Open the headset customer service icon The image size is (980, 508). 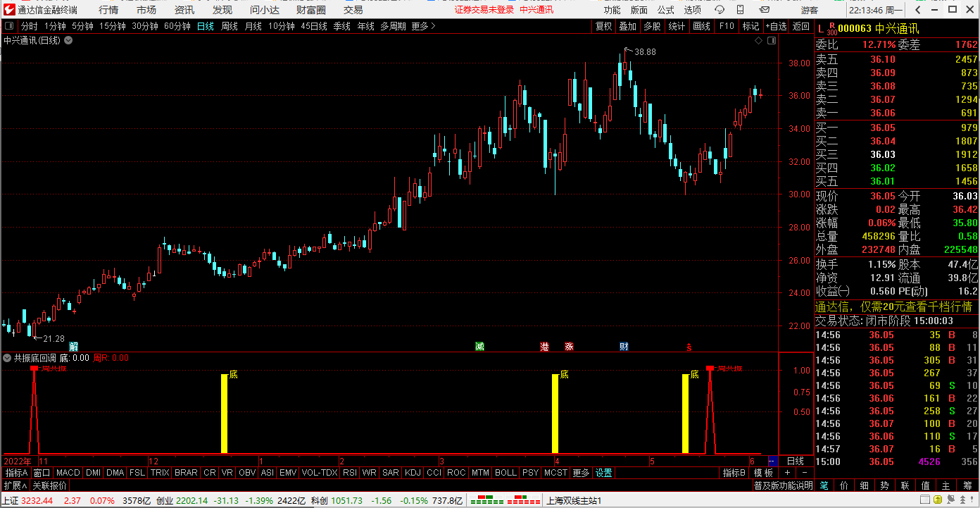(x=719, y=10)
